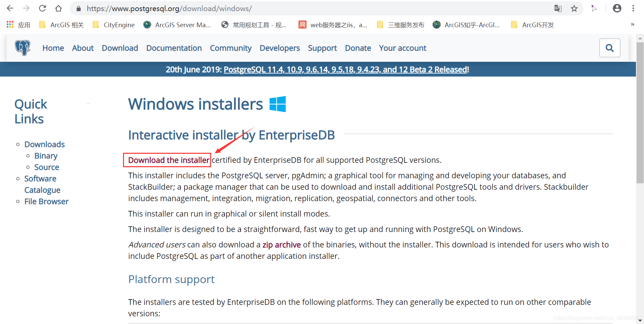This screenshot has width=644, height=324.
Task: Go to the Community nav item
Action: pos(231,48)
